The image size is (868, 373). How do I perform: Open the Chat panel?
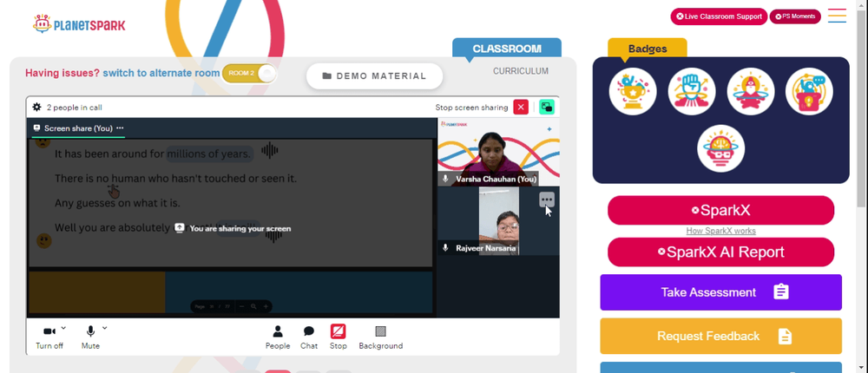coord(309,337)
